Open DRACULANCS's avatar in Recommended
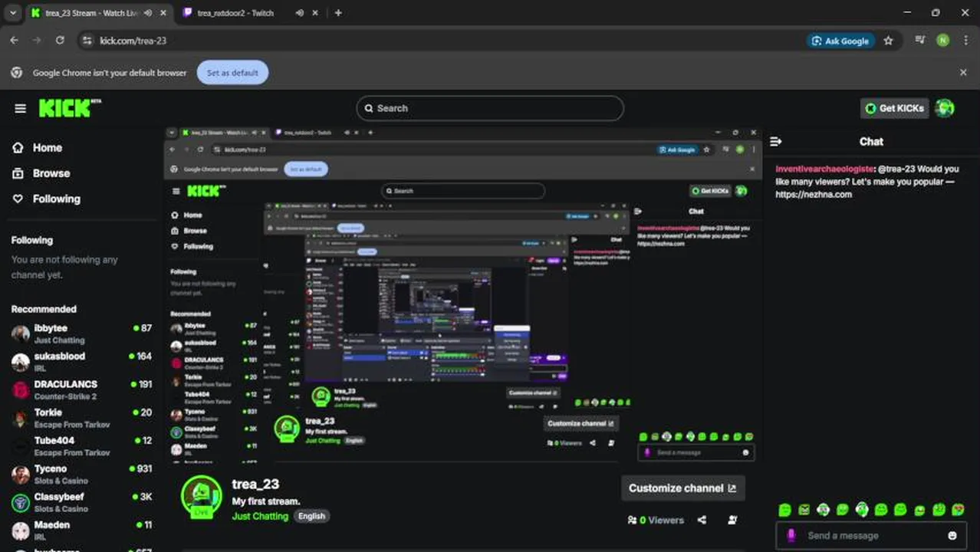This screenshot has width=980, height=552. tap(21, 390)
